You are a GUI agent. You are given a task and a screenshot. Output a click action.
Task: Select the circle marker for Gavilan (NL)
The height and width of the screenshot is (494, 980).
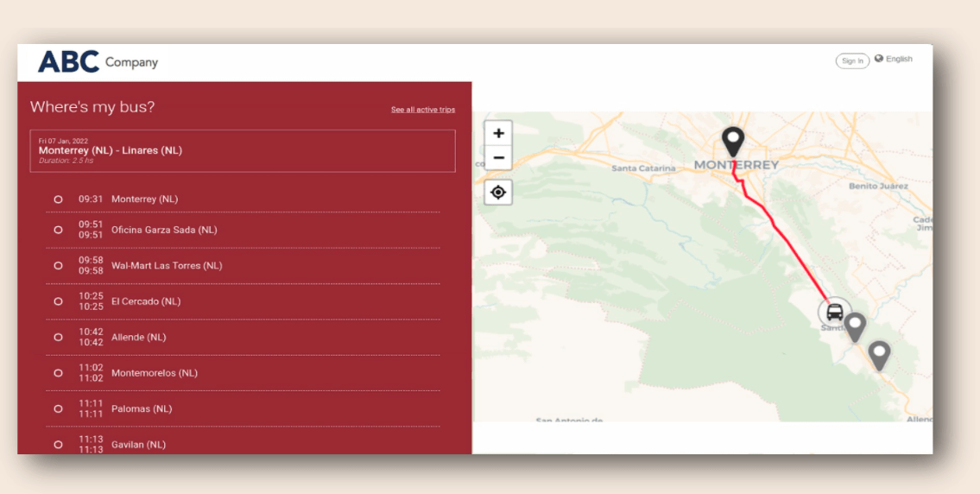point(58,445)
